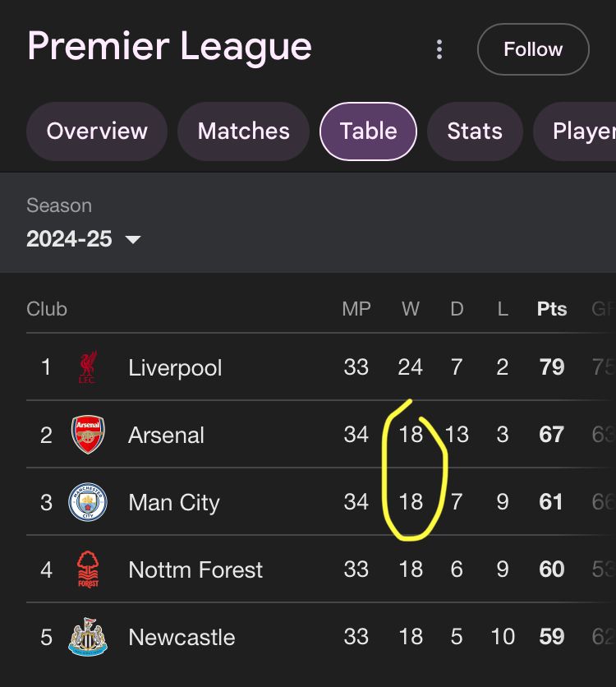The image size is (616, 687).
Task: Click the Man City club crest
Action: 88,502
